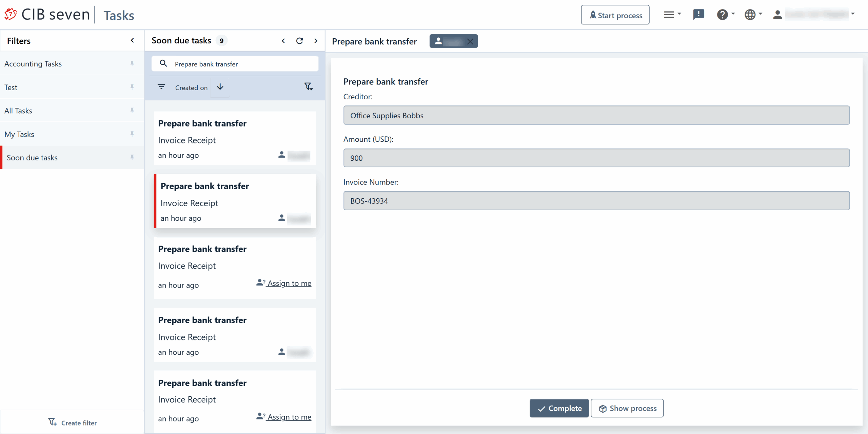Select the Accounting Tasks filter
Image resolution: width=868 pixels, height=434 pixels.
(x=72, y=64)
